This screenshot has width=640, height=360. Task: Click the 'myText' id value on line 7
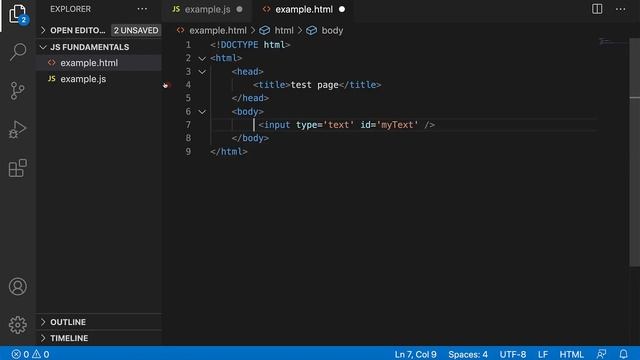click(x=397, y=125)
